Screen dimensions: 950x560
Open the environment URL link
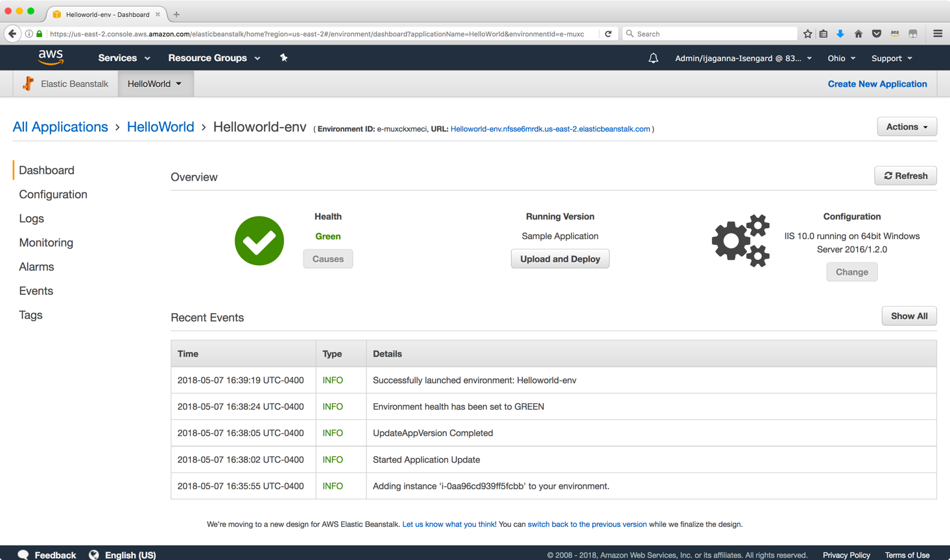[x=550, y=129]
